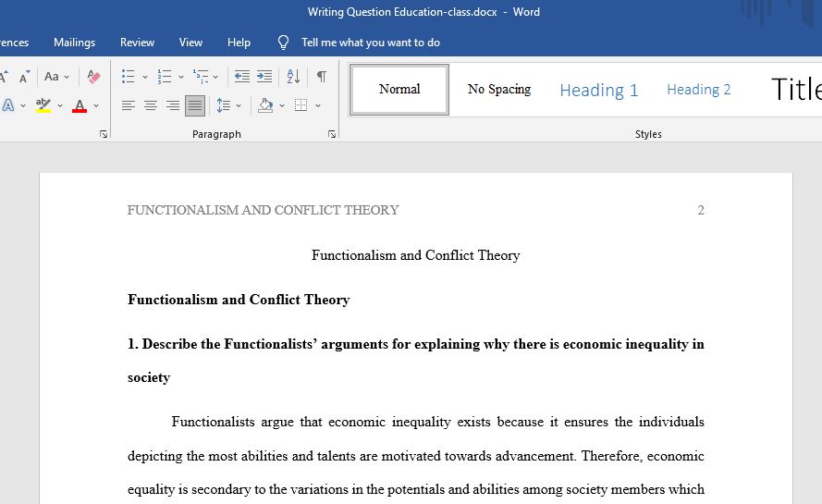This screenshot has width=822, height=504.
Task: Align text left
Action: click(129, 105)
